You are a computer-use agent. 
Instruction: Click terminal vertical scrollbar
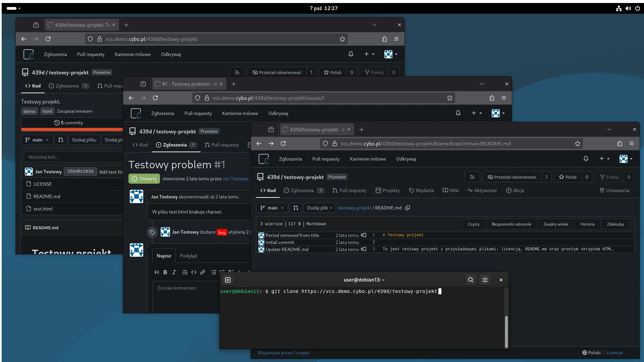(x=506, y=331)
